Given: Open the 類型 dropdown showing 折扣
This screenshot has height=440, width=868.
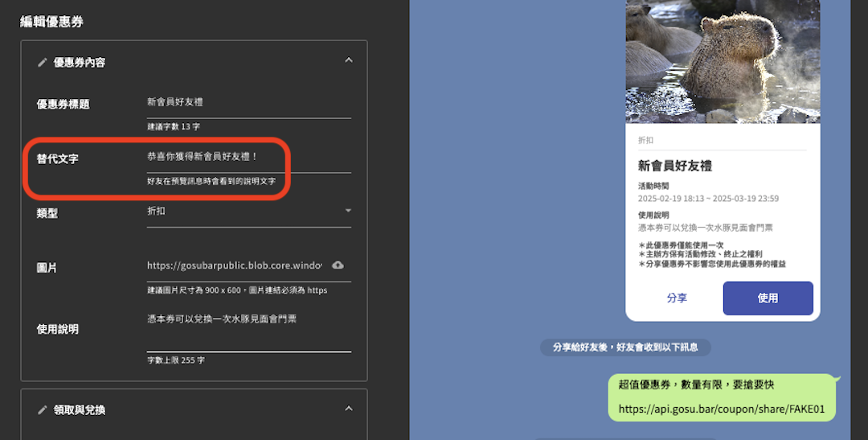Looking at the screenshot, I should (249, 211).
